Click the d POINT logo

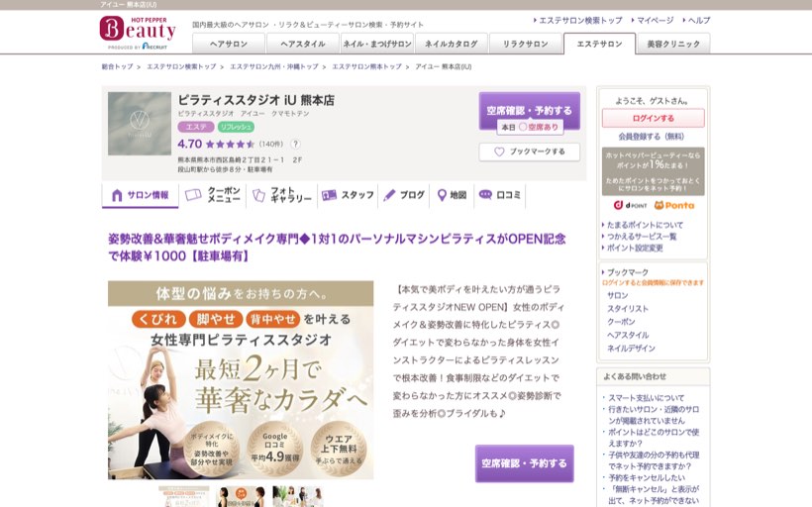point(630,205)
